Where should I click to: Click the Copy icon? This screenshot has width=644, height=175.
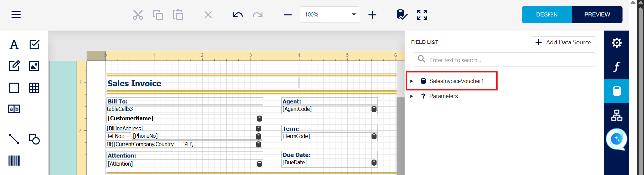(x=158, y=15)
